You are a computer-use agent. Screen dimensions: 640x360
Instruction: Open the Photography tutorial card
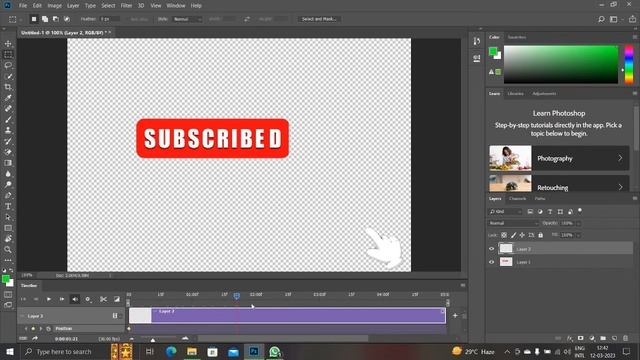click(559, 158)
